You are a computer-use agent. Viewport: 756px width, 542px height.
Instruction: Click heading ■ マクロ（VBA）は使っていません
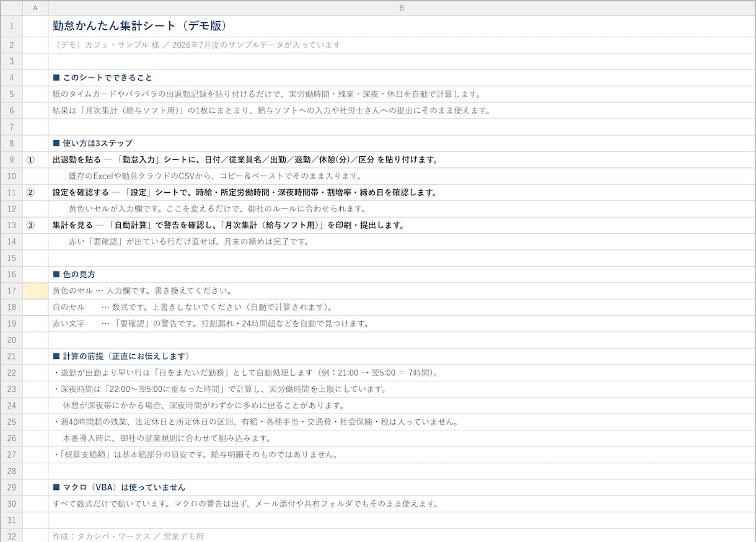[402, 487]
